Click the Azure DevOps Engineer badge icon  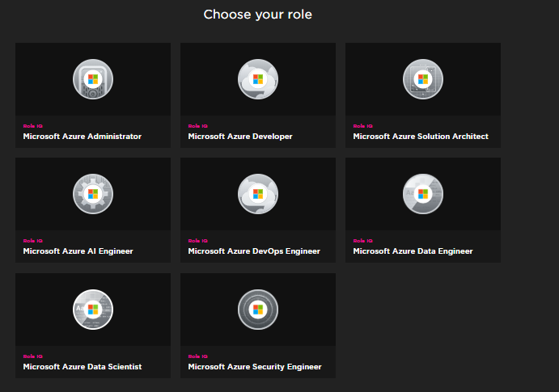[258, 194]
